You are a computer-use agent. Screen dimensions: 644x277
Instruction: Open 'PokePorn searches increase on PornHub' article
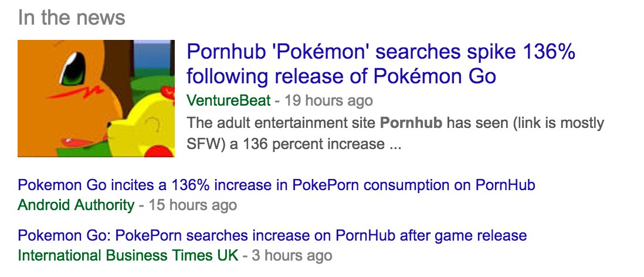coord(272,236)
